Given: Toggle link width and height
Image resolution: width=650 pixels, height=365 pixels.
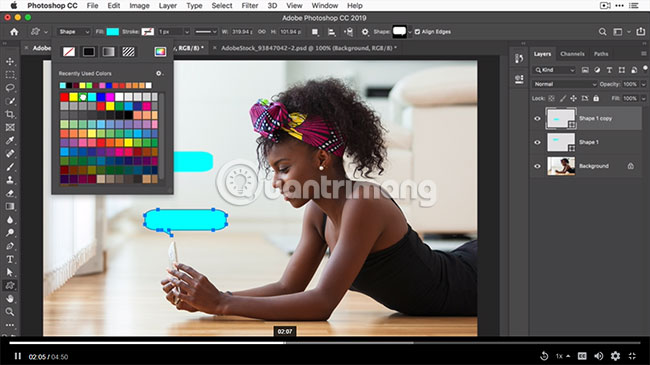Looking at the screenshot, I should 262,32.
